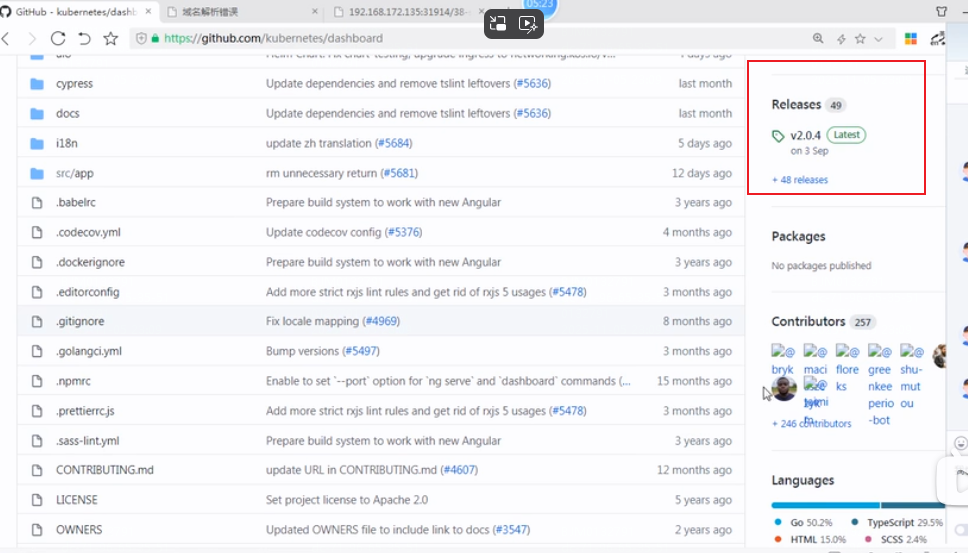Reload the page with refresh icon
The image size is (968, 553).
click(58, 38)
